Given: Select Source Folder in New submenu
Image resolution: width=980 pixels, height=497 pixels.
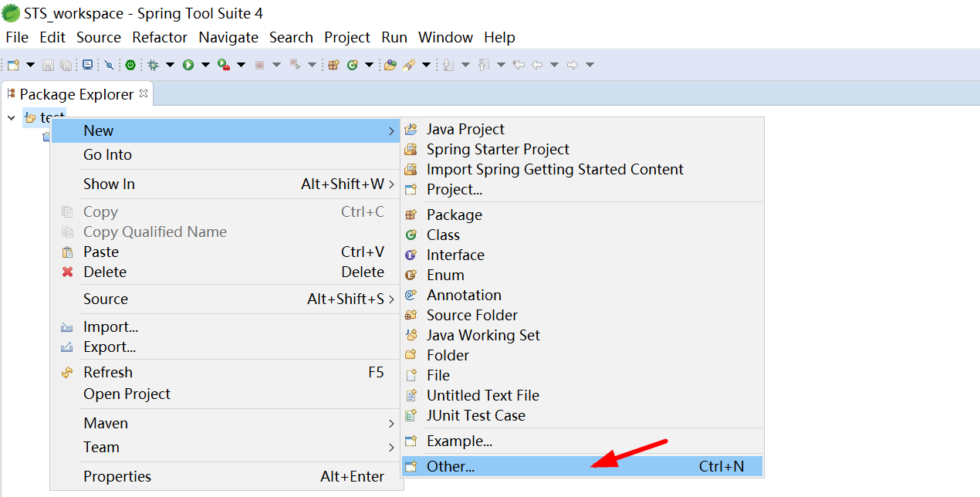Looking at the screenshot, I should [x=582, y=315].
